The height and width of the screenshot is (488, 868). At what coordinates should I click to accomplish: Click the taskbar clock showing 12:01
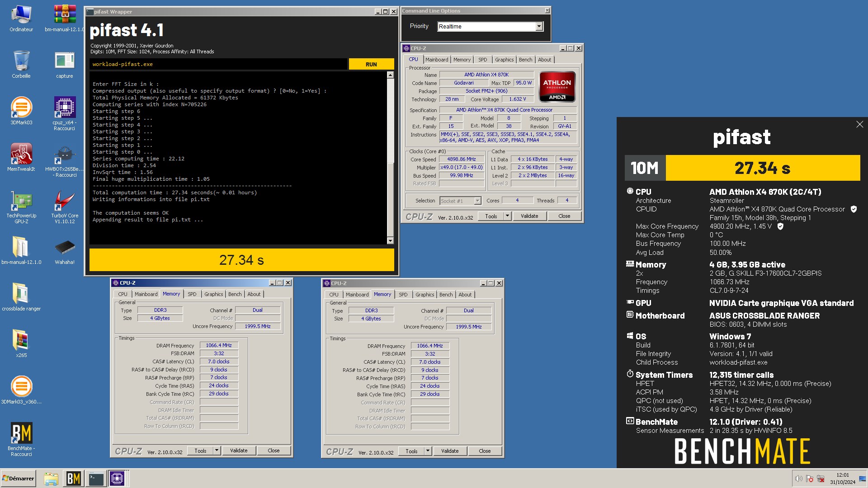843,479
